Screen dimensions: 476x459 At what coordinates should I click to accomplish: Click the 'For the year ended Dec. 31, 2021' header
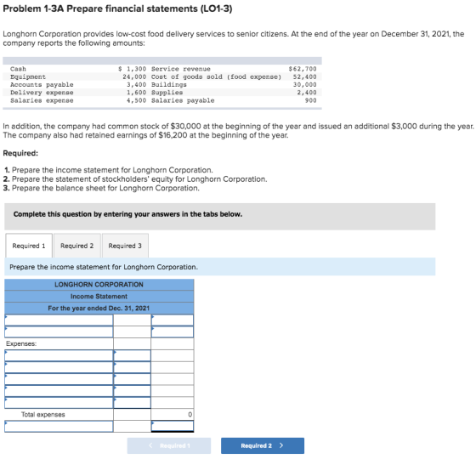(x=99, y=309)
